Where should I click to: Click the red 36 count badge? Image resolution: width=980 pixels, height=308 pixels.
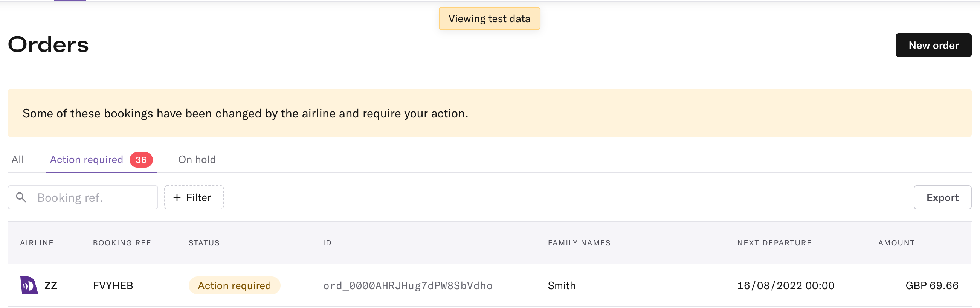(141, 160)
